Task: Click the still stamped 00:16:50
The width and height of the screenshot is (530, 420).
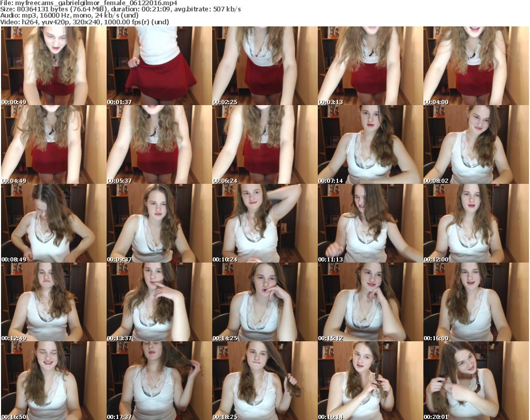Action: pos(54,381)
